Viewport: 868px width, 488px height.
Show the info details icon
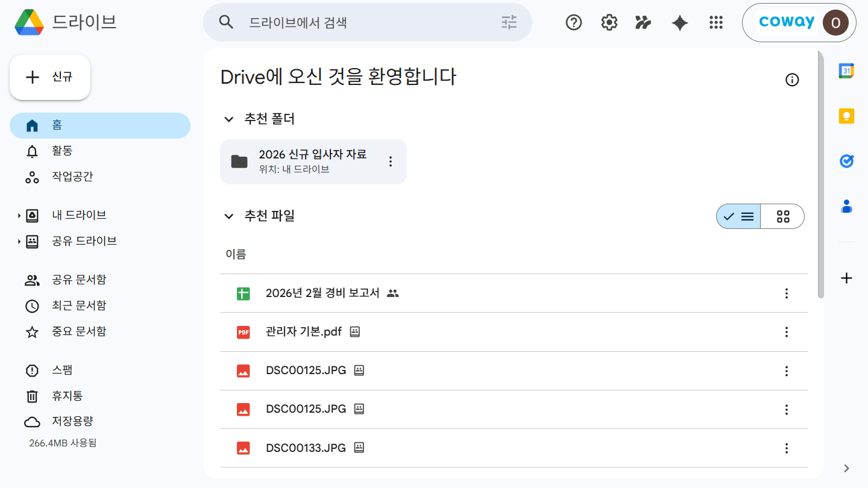point(792,80)
